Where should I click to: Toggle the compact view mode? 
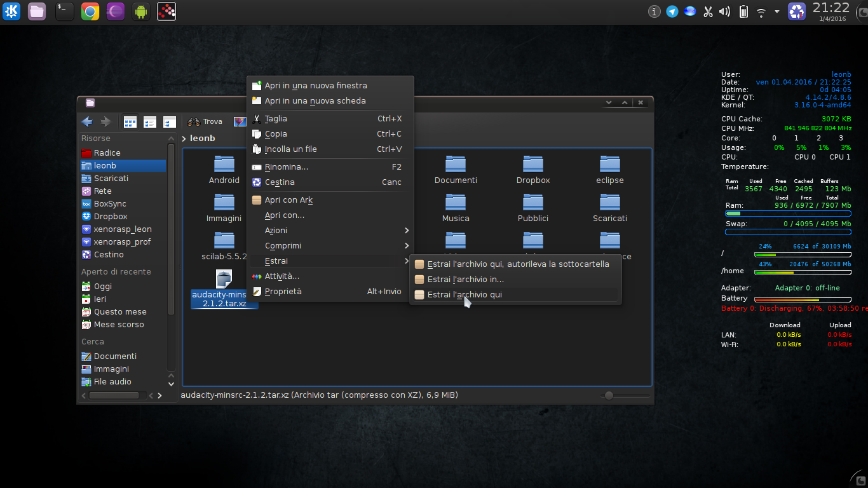click(x=149, y=121)
